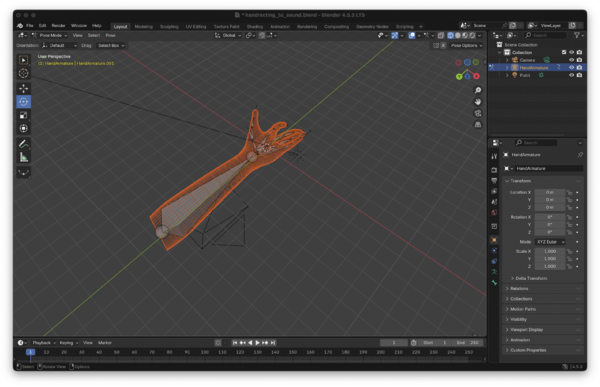Image resolution: width=600 pixels, height=387 pixels.
Task: Toggle the camera view icon
Action: [478, 113]
